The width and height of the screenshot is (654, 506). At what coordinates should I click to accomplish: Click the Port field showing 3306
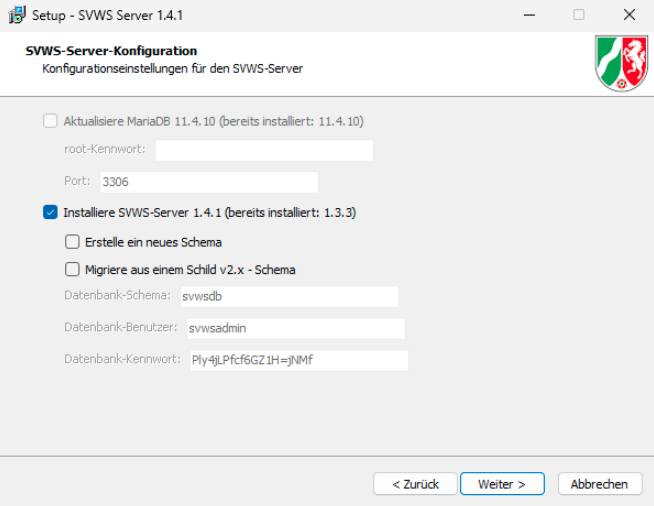pyautogui.click(x=209, y=182)
